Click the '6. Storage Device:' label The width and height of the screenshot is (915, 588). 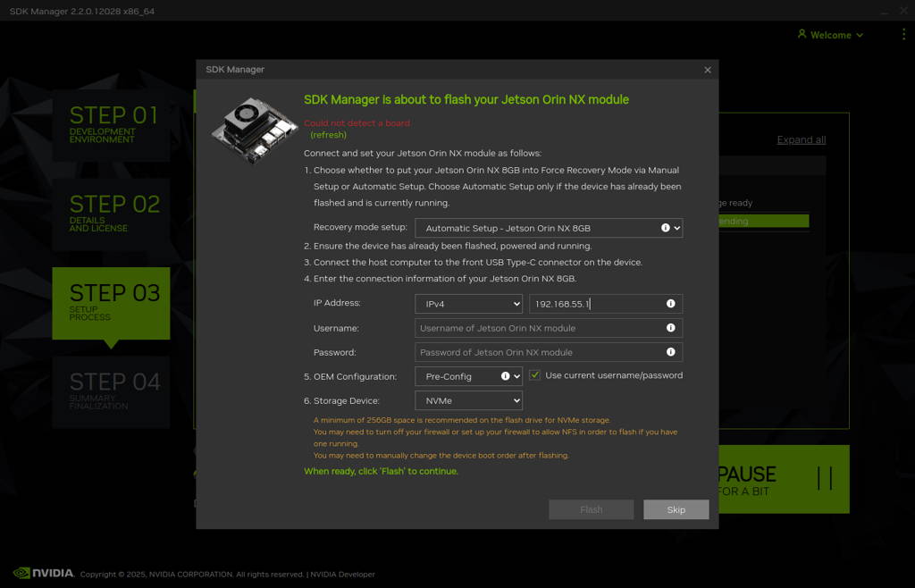pos(341,400)
